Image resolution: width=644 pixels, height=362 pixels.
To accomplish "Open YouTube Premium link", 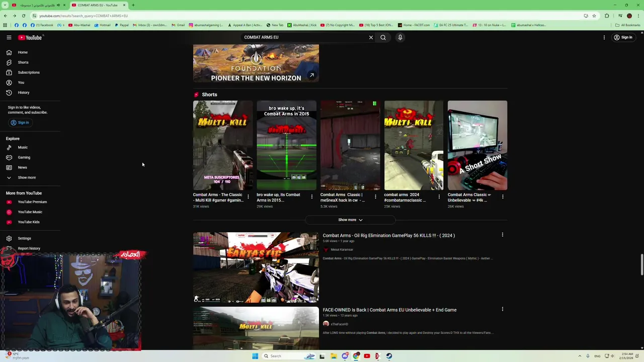I will [32, 202].
